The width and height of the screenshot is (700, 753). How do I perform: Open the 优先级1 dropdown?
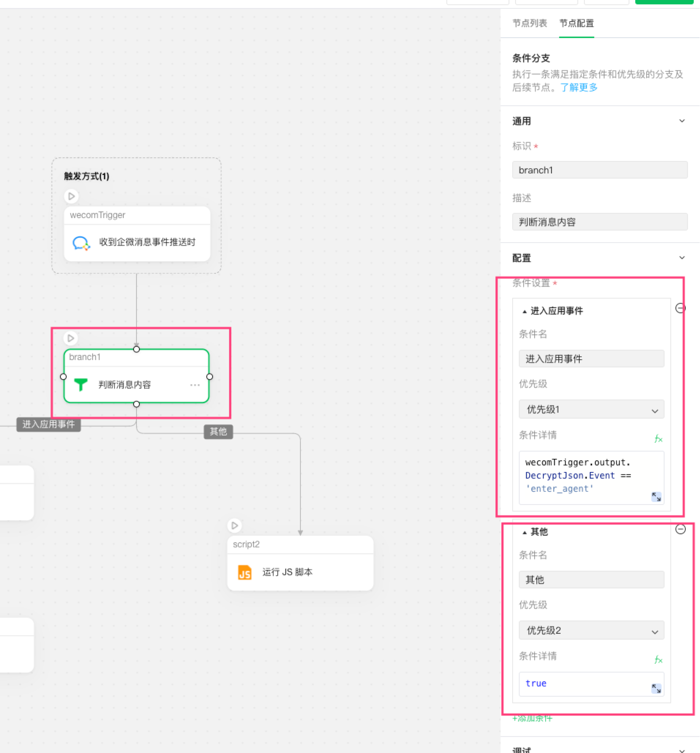(x=591, y=409)
